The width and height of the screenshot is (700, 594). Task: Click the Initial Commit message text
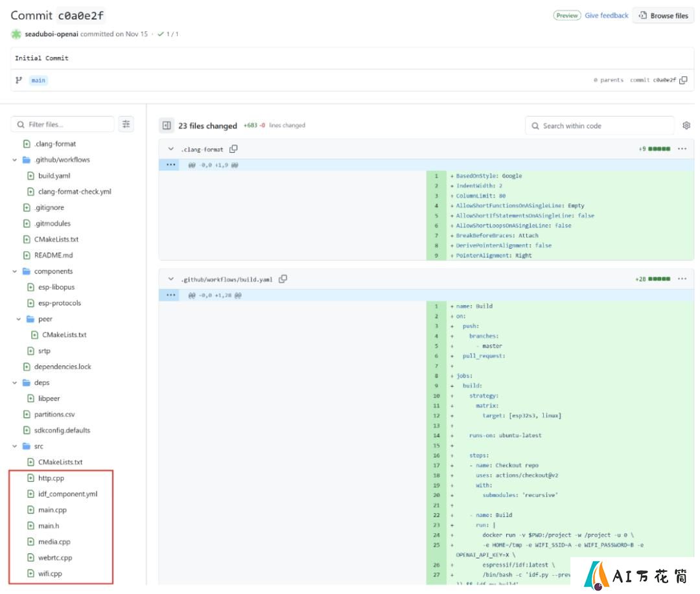coord(41,58)
